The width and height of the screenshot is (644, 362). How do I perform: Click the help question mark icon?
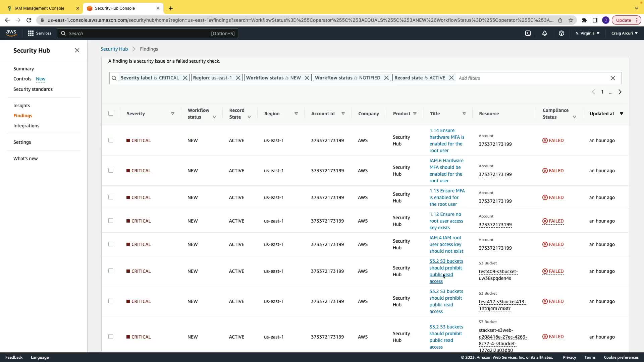point(561,33)
